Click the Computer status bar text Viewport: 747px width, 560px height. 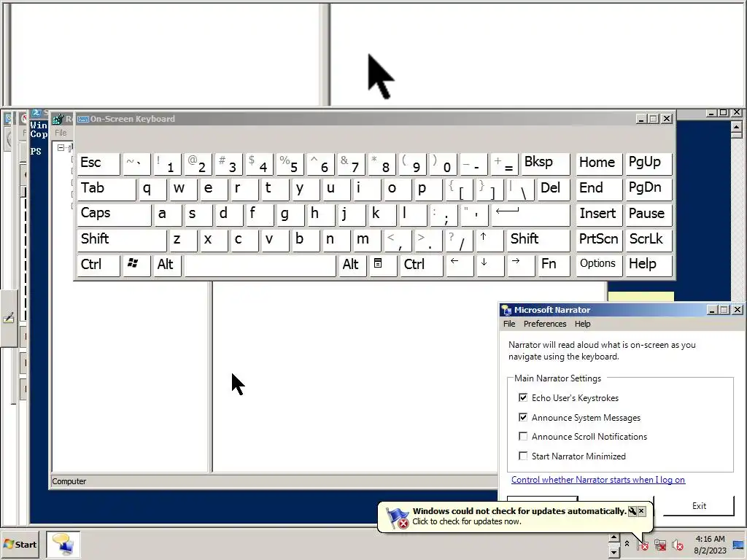69,481
